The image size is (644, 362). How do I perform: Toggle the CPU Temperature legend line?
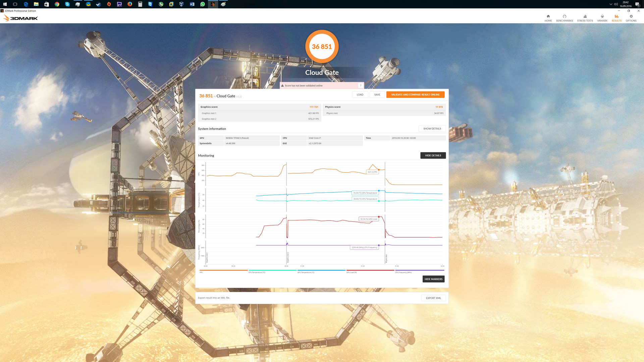pyautogui.click(x=272, y=271)
